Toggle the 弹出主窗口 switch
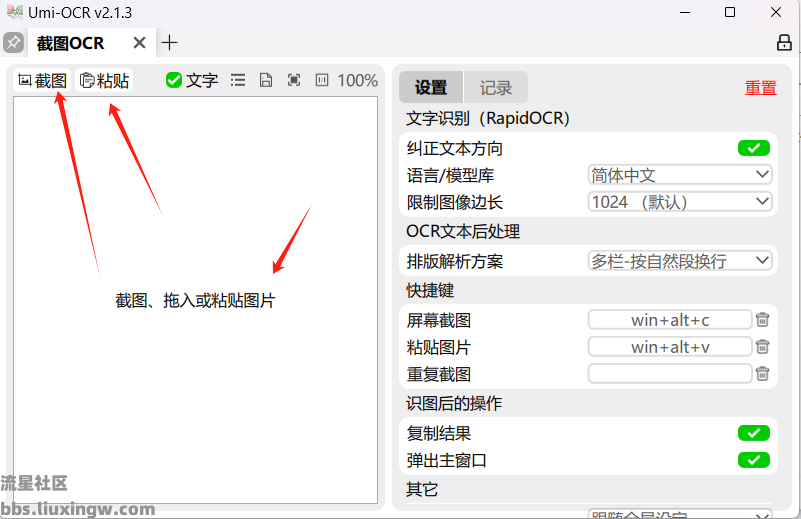 (x=753, y=460)
